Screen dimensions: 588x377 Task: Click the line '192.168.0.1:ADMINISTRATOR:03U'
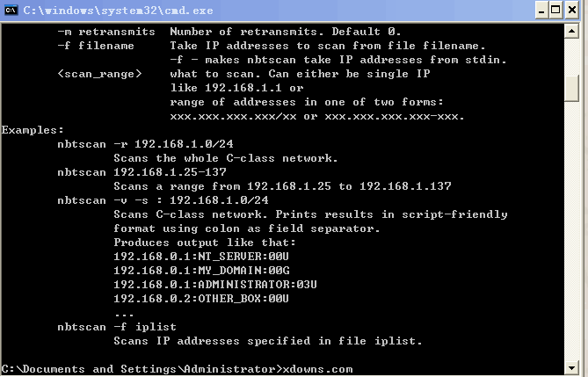215,285
